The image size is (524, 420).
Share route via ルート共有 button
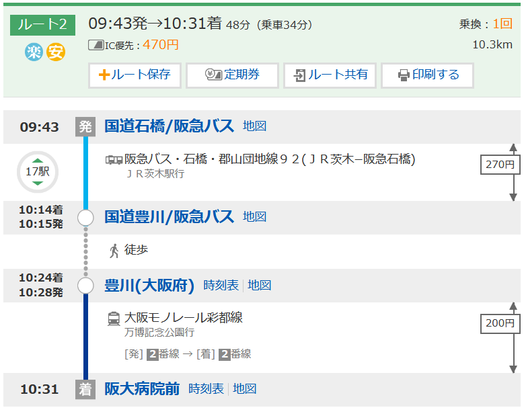point(330,75)
